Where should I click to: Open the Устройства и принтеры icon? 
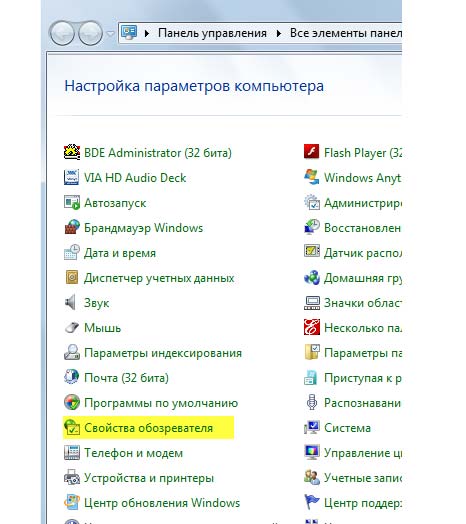pyautogui.click(x=72, y=478)
